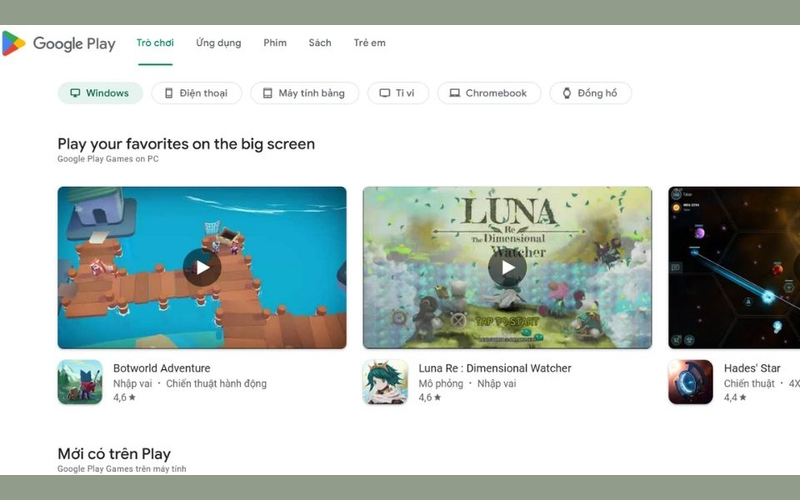
Task: Open the Sách tab
Action: coord(320,43)
